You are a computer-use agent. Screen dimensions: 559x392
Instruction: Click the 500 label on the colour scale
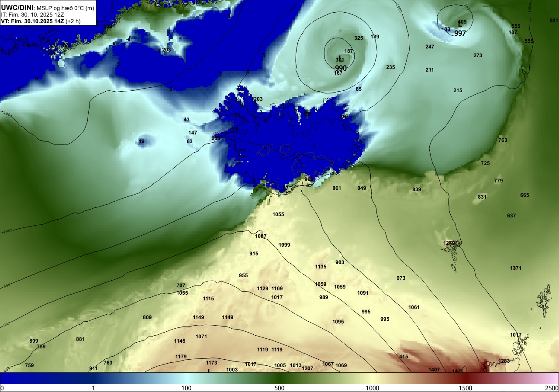[x=279, y=388]
